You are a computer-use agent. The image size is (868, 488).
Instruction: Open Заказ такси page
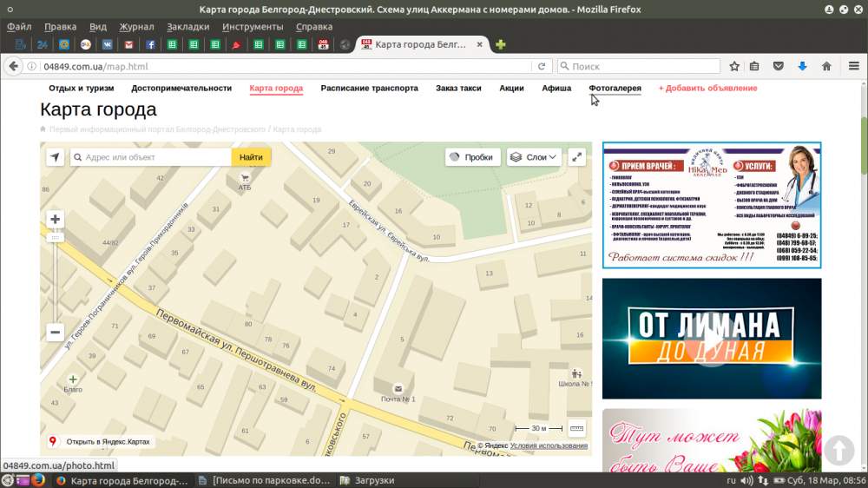tap(458, 88)
